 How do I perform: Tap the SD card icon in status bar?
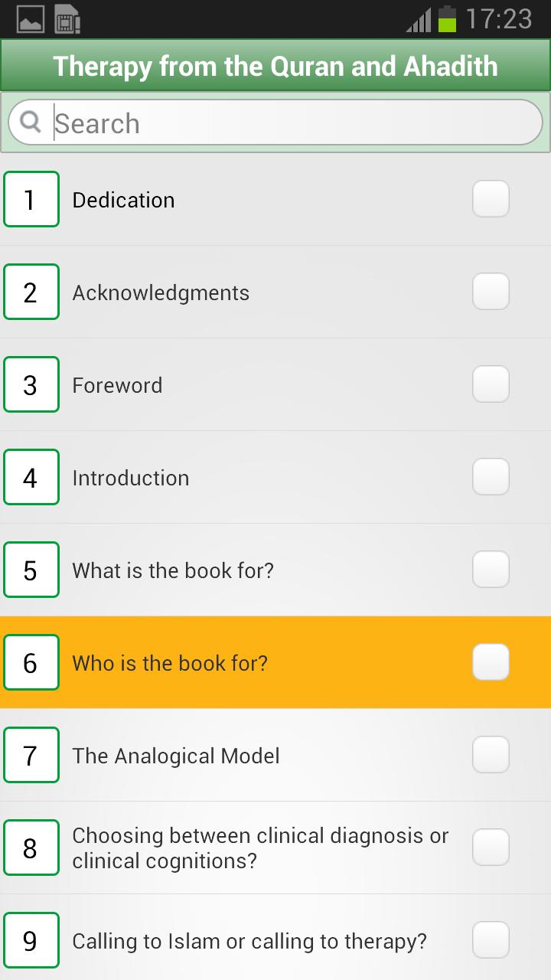[68, 19]
